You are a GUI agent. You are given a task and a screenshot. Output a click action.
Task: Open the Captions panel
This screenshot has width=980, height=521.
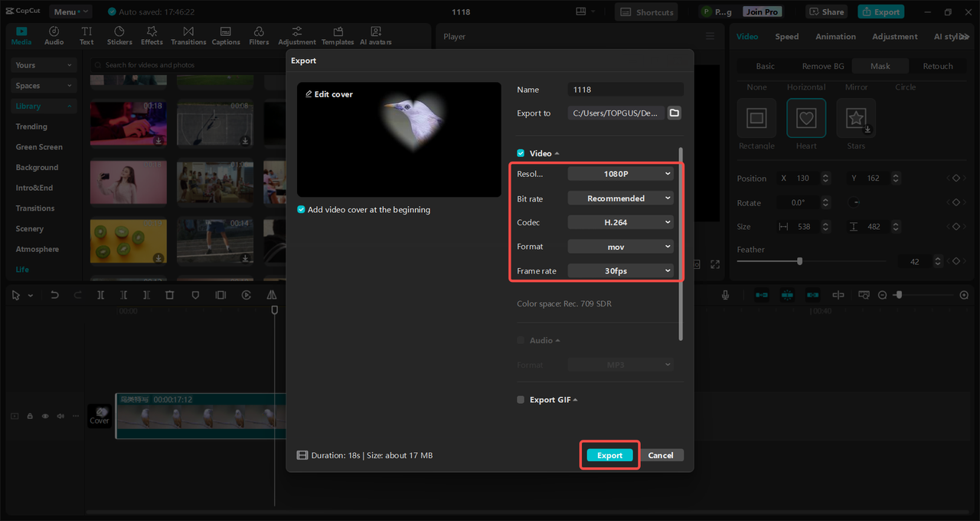click(x=226, y=35)
